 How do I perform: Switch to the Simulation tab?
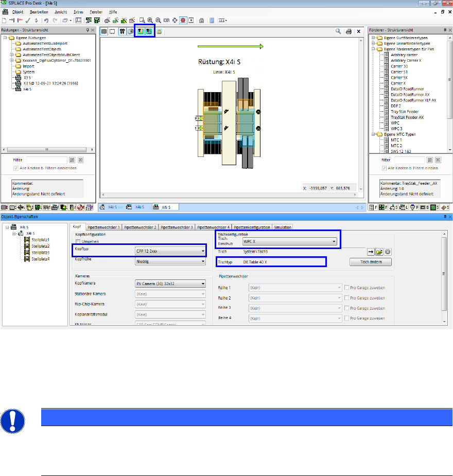(283, 227)
